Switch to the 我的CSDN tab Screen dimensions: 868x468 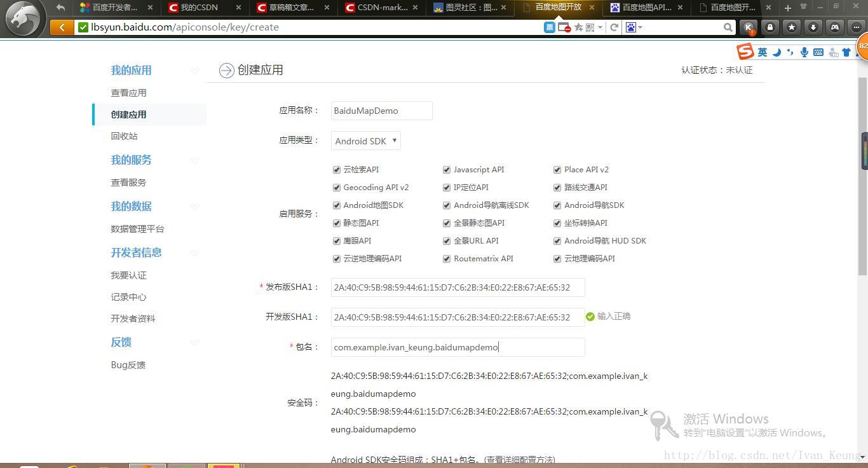click(205, 8)
